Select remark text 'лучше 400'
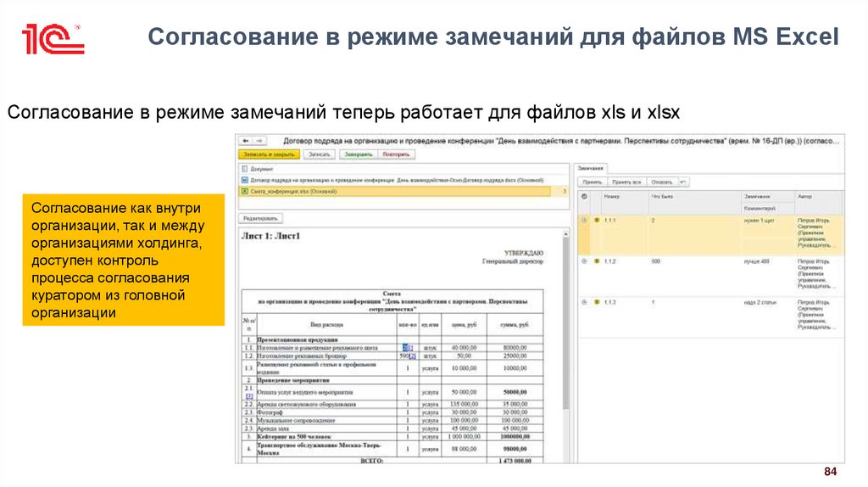 (x=756, y=261)
